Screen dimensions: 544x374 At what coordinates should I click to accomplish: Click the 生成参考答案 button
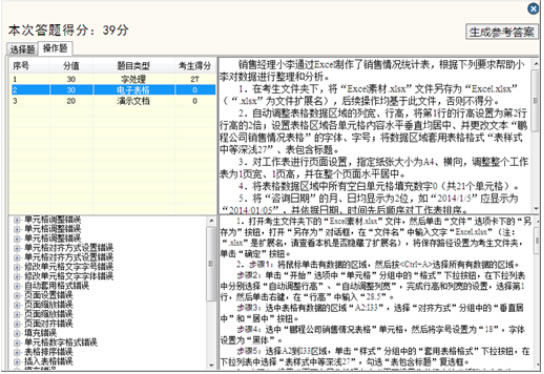[x=501, y=32]
